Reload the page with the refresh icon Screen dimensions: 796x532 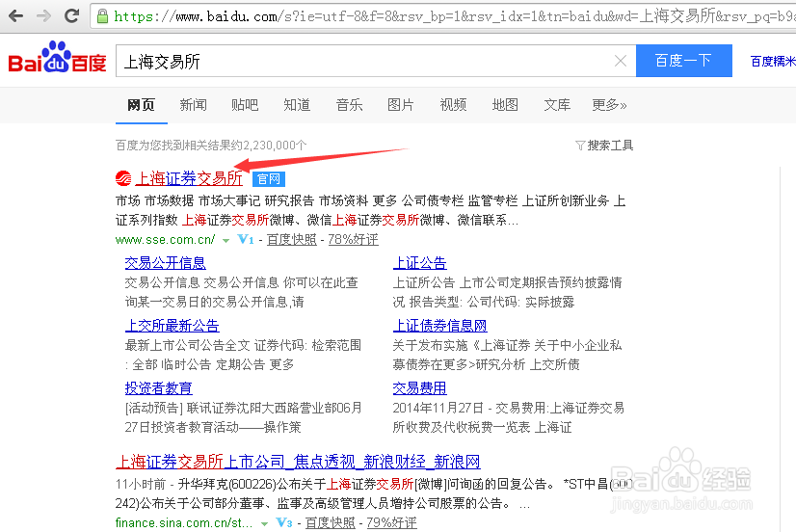(x=71, y=15)
